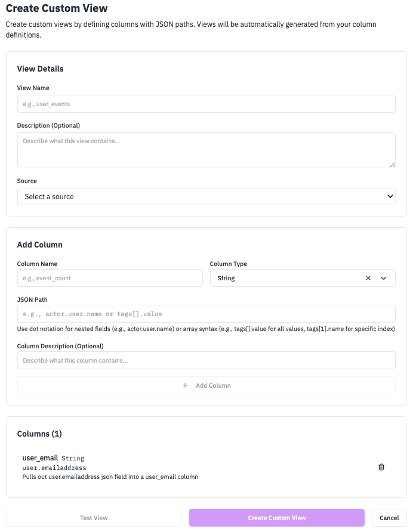Image resolution: width=419 pixels, height=532 pixels.
Task: Click the Create Custom View button
Action: tap(276, 518)
